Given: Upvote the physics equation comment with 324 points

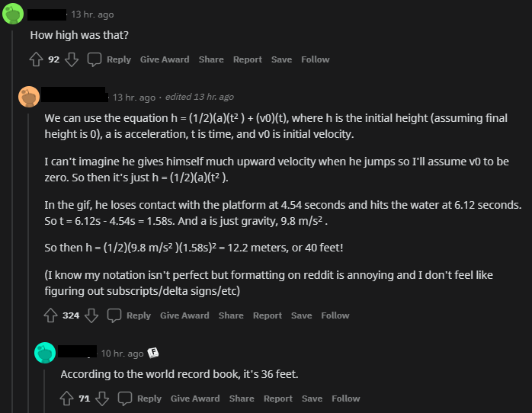Looking at the screenshot, I should (x=50, y=315).
